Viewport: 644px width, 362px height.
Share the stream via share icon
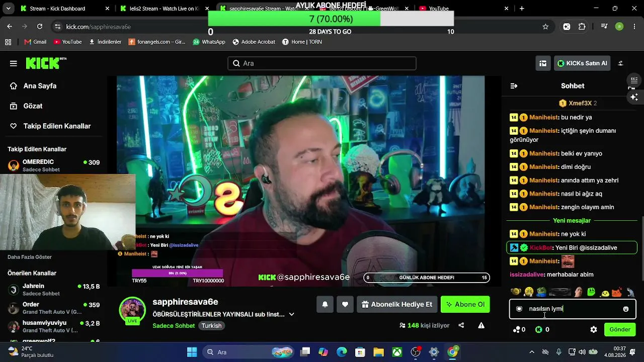[x=461, y=325]
